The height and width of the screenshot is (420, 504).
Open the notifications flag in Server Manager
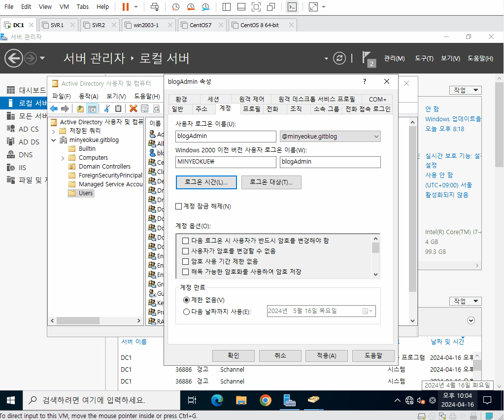coord(369,59)
